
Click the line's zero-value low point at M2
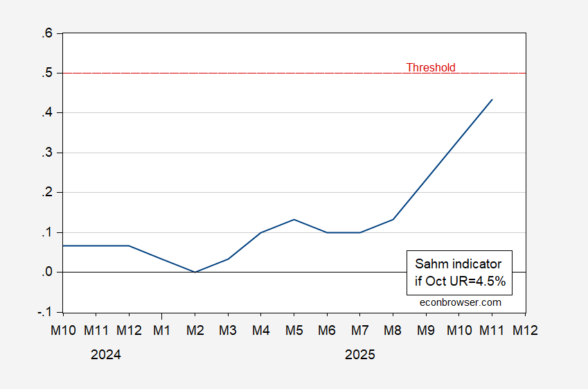195,272
